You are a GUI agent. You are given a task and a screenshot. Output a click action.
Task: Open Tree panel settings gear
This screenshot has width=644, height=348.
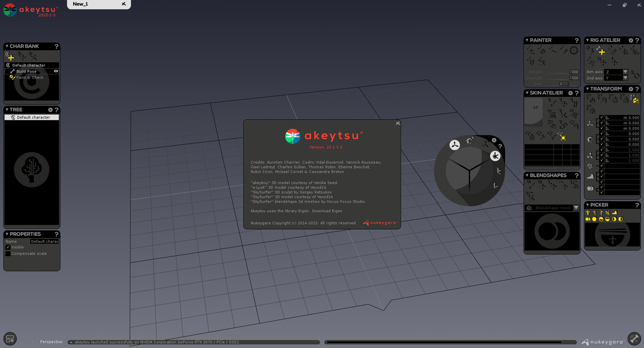click(50, 110)
